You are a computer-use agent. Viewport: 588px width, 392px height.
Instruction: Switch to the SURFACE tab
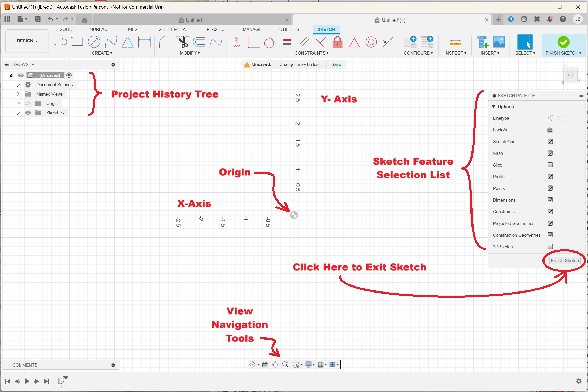pos(100,29)
